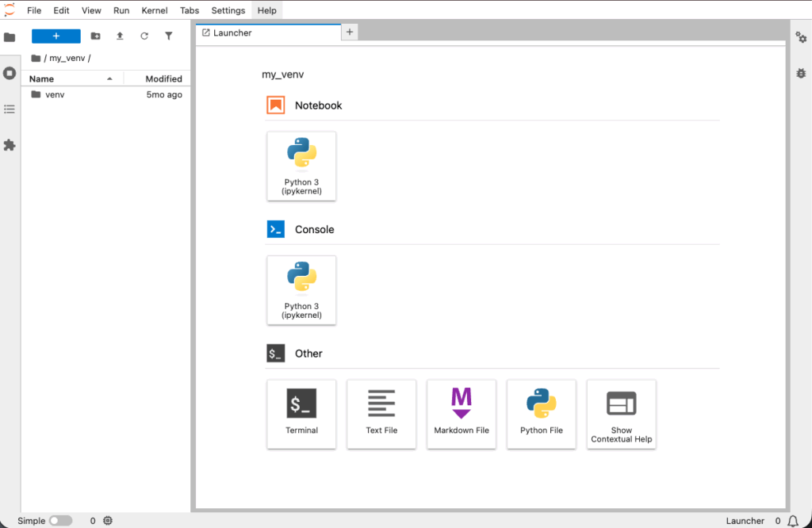The image size is (812, 528).
Task: Open the Debugger bug icon panel
Action: pyautogui.click(x=801, y=73)
